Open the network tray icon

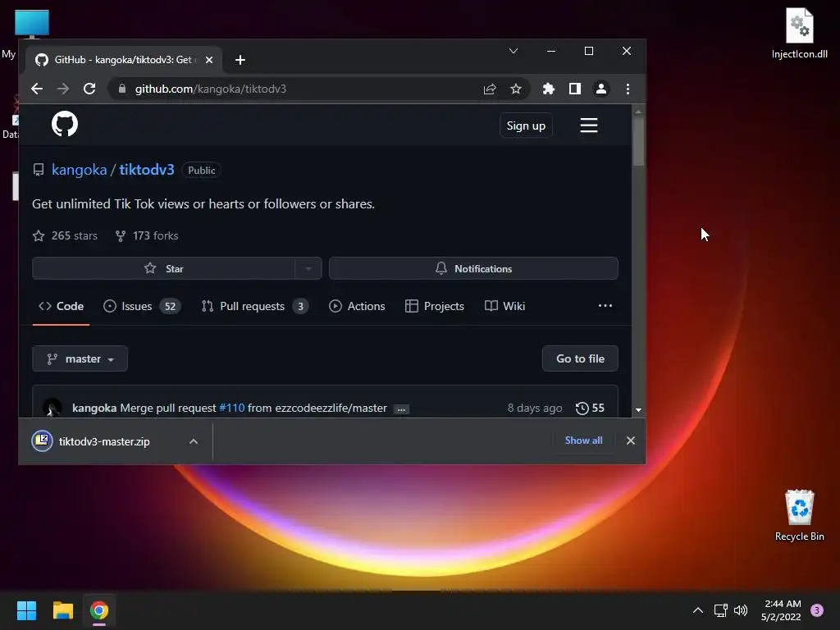[720, 610]
